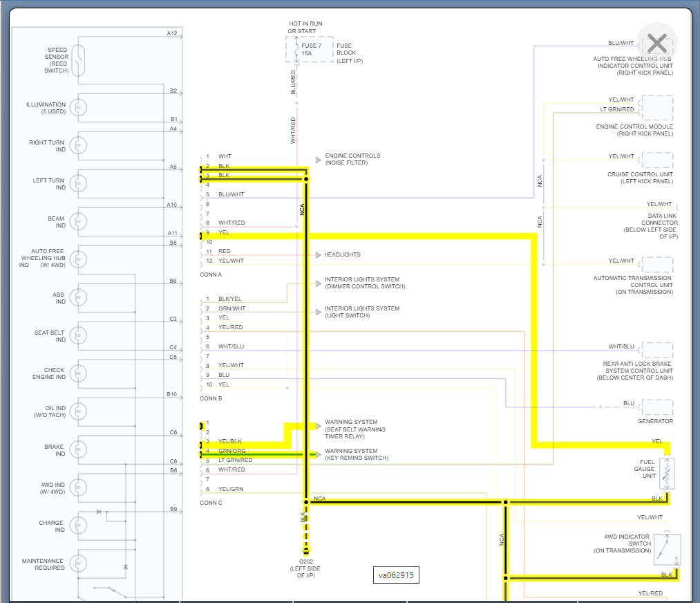Image resolution: width=700 pixels, height=603 pixels.
Task: Select the CONN B label
Action: [211, 398]
